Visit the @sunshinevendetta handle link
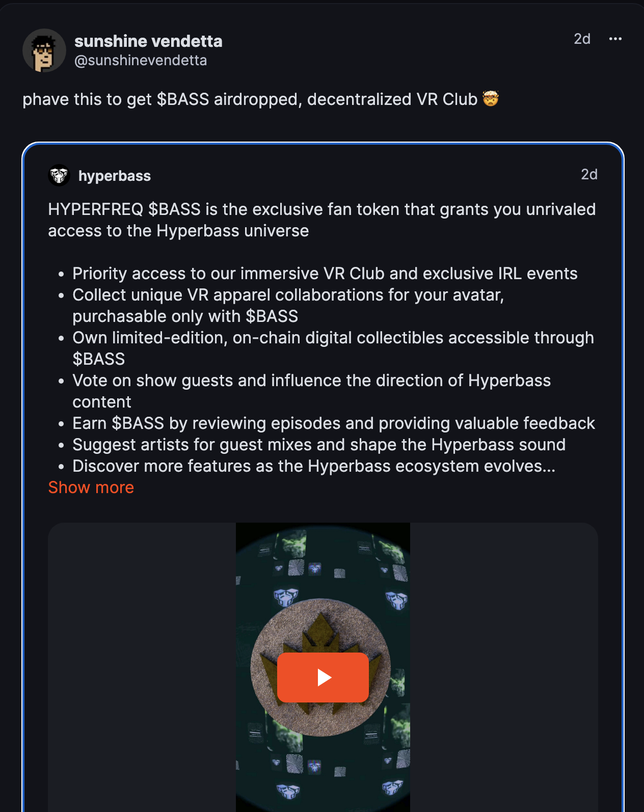 [141, 61]
